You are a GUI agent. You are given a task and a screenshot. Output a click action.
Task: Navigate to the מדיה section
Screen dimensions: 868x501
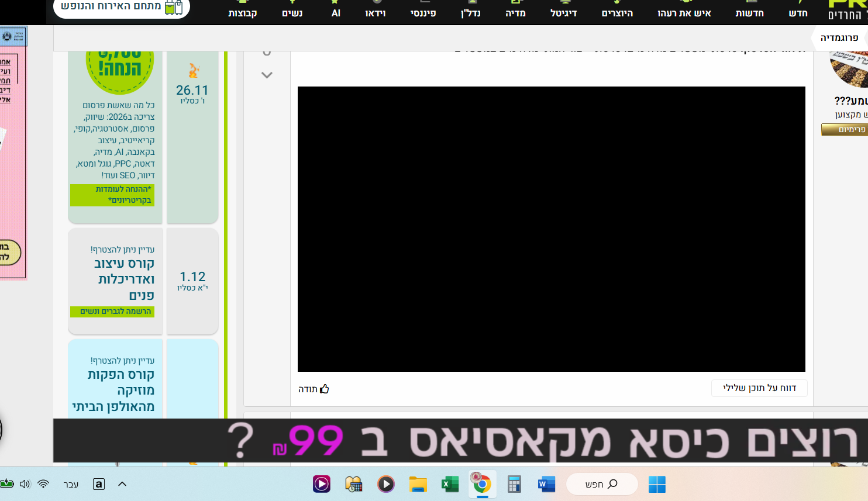click(x=516, y=13)
